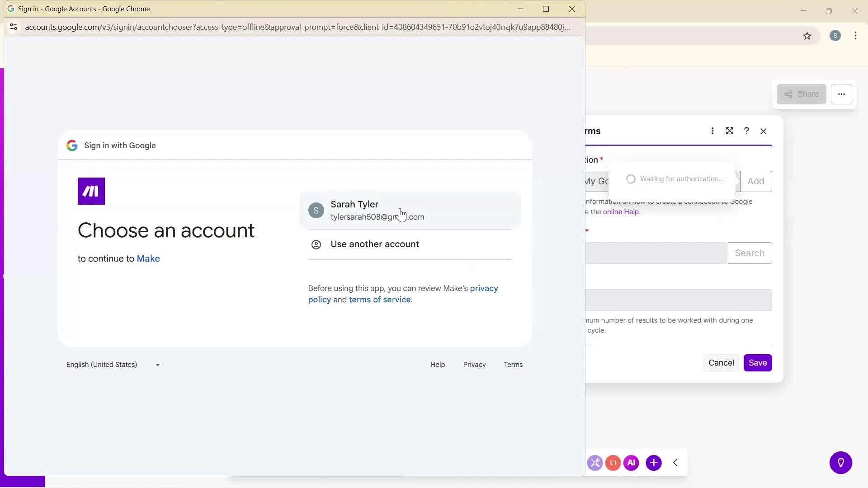Select the Use another account avatar icon
Screen dimensions: 868x488
pyautogui.click(x=316, y=244)
